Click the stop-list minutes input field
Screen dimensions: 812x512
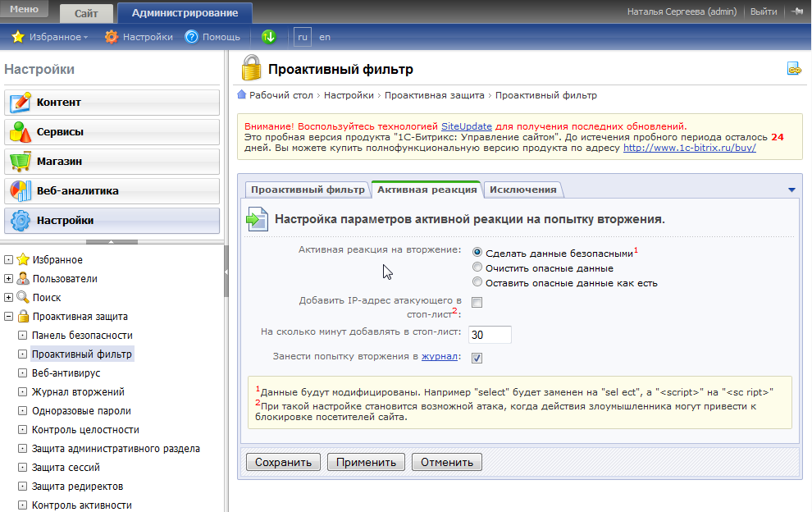pyautogui.click(x=490, y=335)
